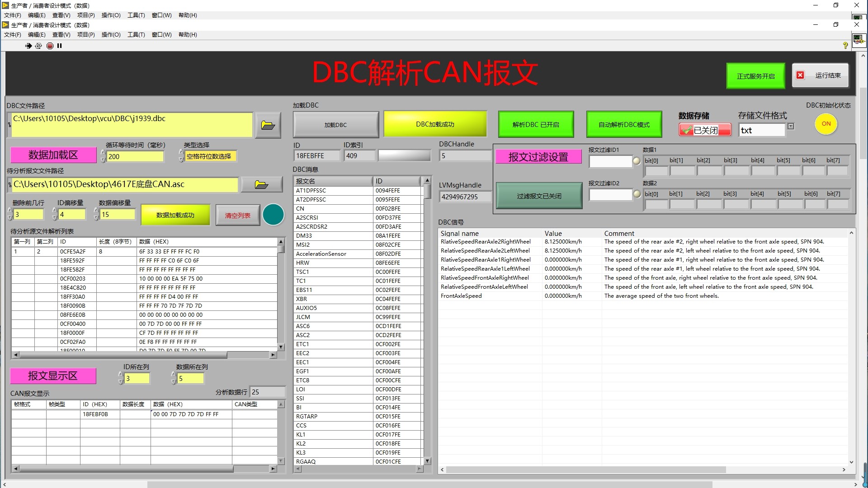868x488 pixels.
Task: Open the 存储文件格式 txt dropdown arrow
Action: 791,127
